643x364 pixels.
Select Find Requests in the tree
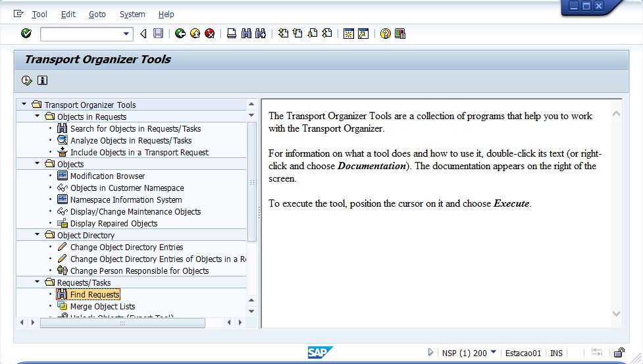[x=95, y=294]
